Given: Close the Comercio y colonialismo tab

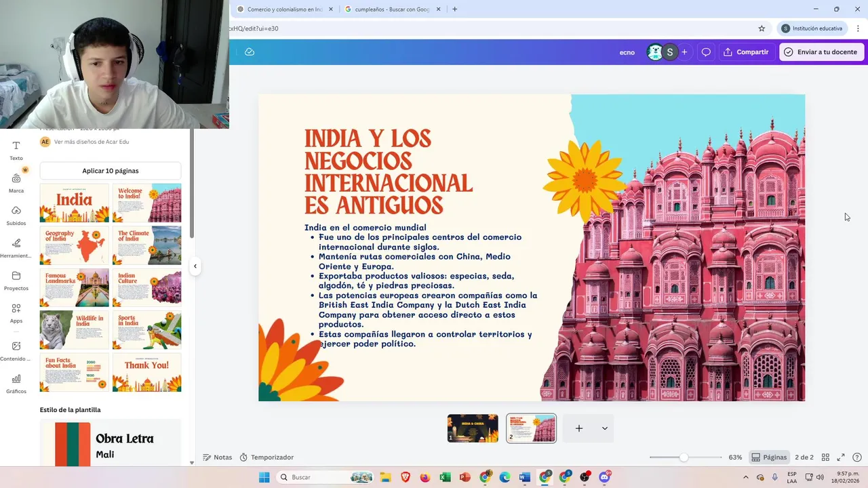Looking at the screenshot, I should point(331,9).
